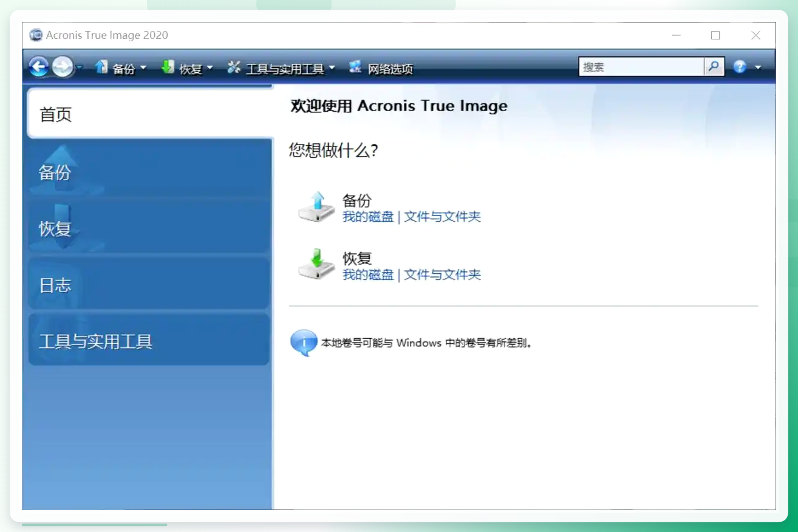Viewport: 798px width, 532px height.
Task: Open 网络选项 from the toolbar text
Action: coord(390,69)
